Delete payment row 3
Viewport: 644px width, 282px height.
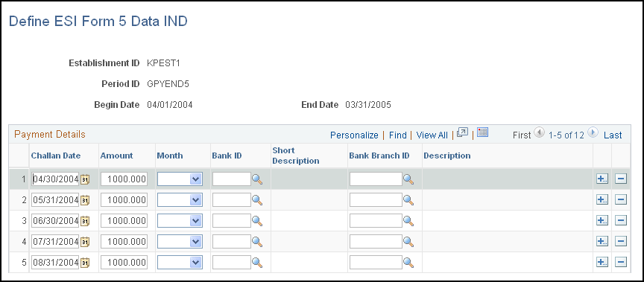[621, 221]
